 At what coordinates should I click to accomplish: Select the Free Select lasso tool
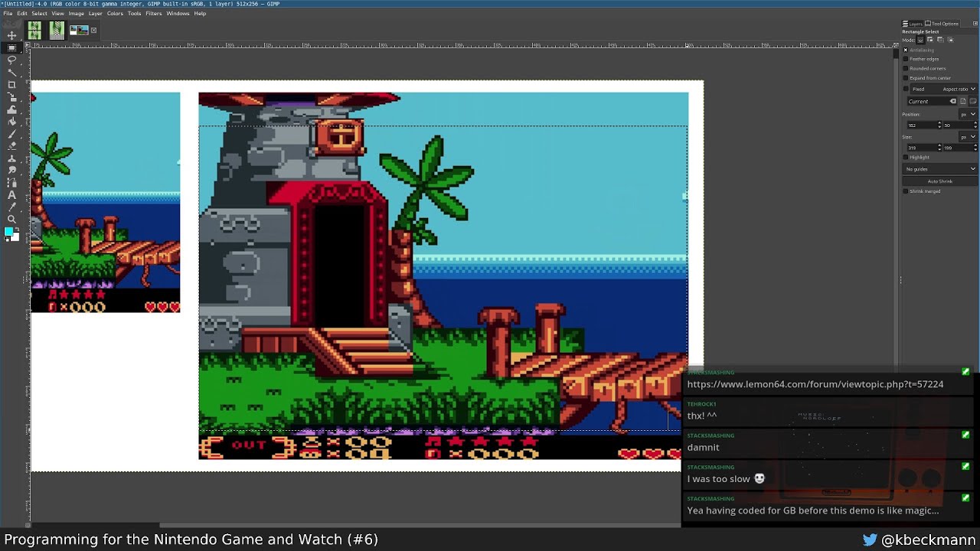point(11,60)
